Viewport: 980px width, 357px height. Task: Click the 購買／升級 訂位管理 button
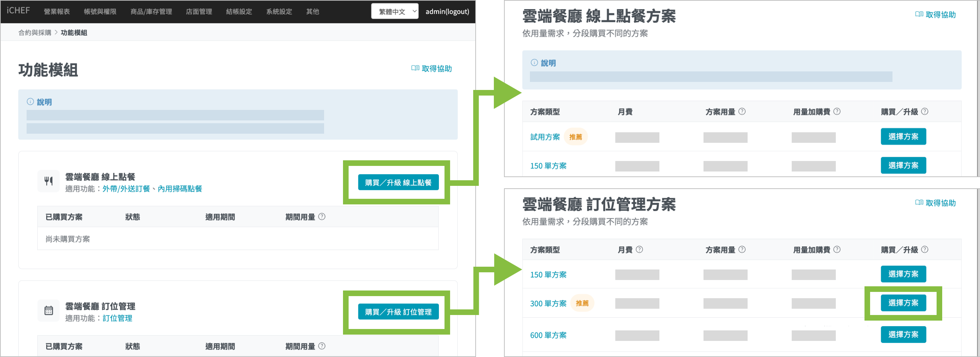click(x=398, y=312)
